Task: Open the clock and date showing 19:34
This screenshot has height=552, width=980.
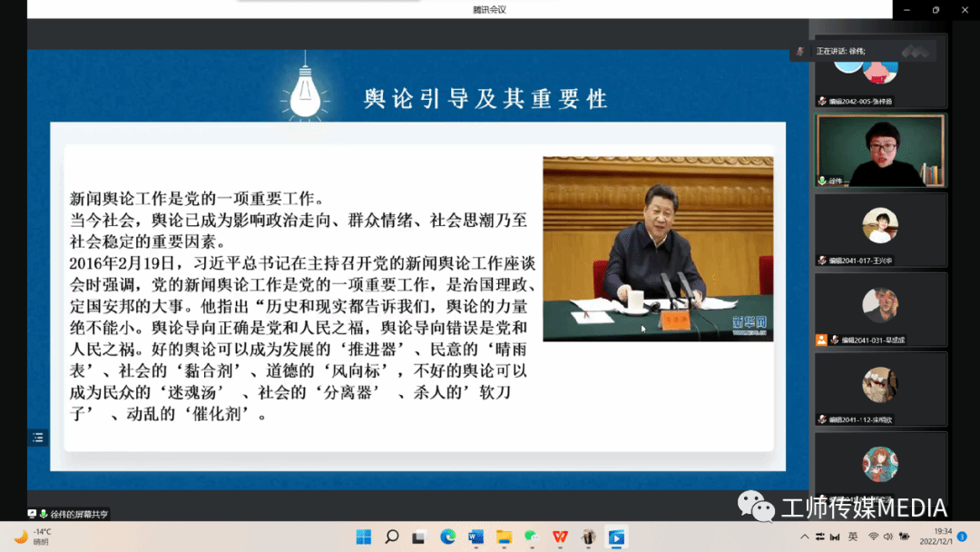Action: (x=936, y=537)
